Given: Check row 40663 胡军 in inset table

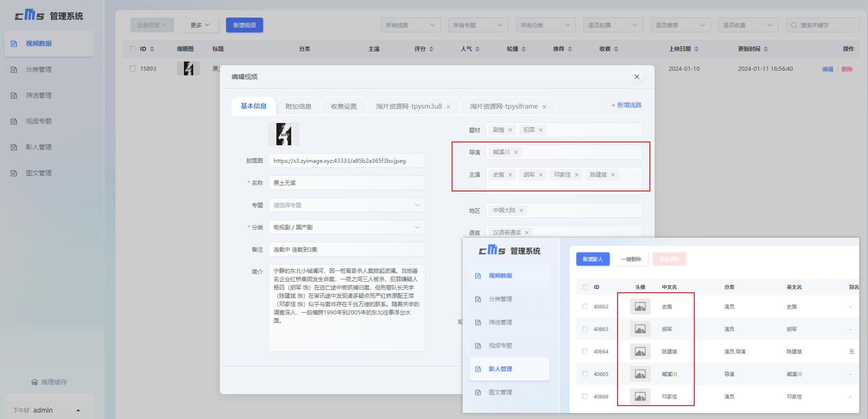Looking at the screenshot, I should (585, 329).
